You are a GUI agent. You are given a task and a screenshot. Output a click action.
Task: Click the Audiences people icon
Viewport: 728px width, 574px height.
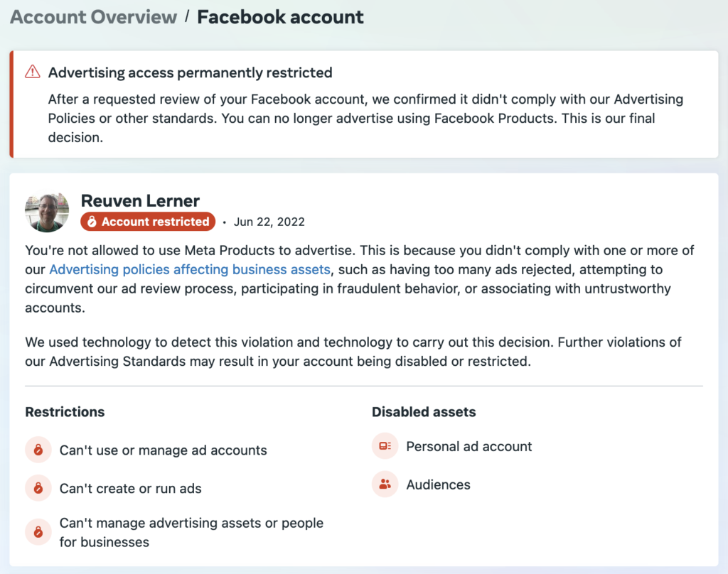pos(385,484)
